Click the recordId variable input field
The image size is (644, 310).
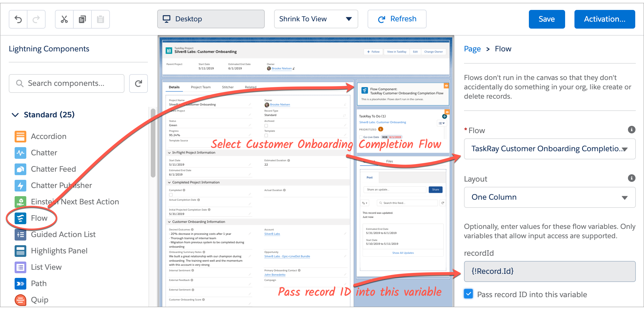pos(550,271)
